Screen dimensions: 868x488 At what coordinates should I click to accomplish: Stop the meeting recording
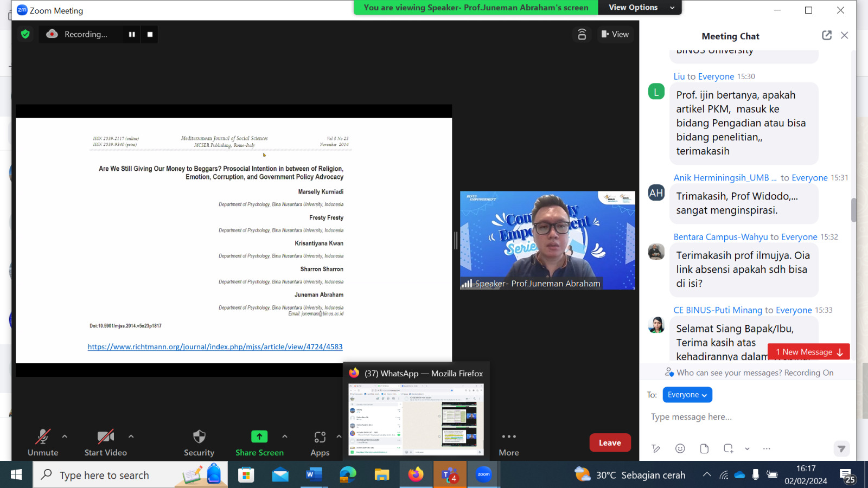click(x=150, y=34)
